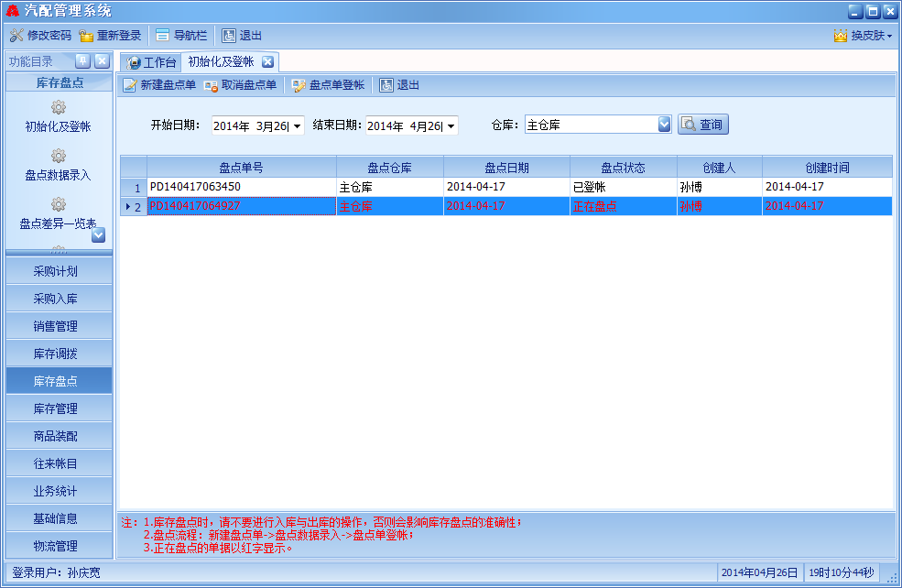The image size is (902, 588).
Task: Expand the 开始日期 date picker
Action: [296, 125]
